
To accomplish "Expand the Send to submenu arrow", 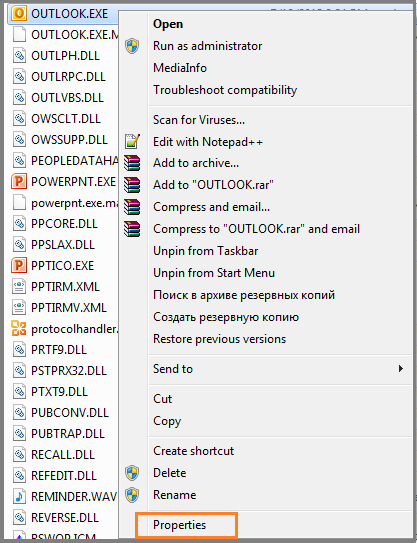I will point(401,369).
